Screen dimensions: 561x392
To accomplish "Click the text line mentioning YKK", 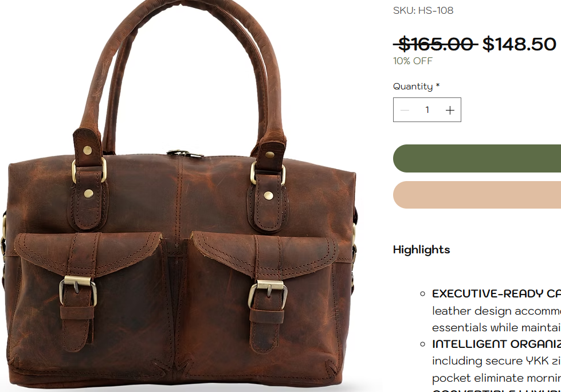I will pos(496,360).
